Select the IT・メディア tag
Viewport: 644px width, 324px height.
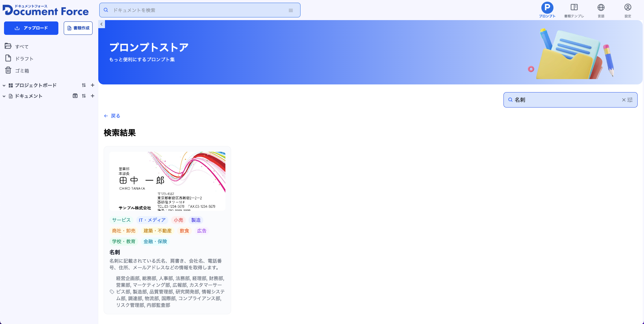click(x=152, y=220)
